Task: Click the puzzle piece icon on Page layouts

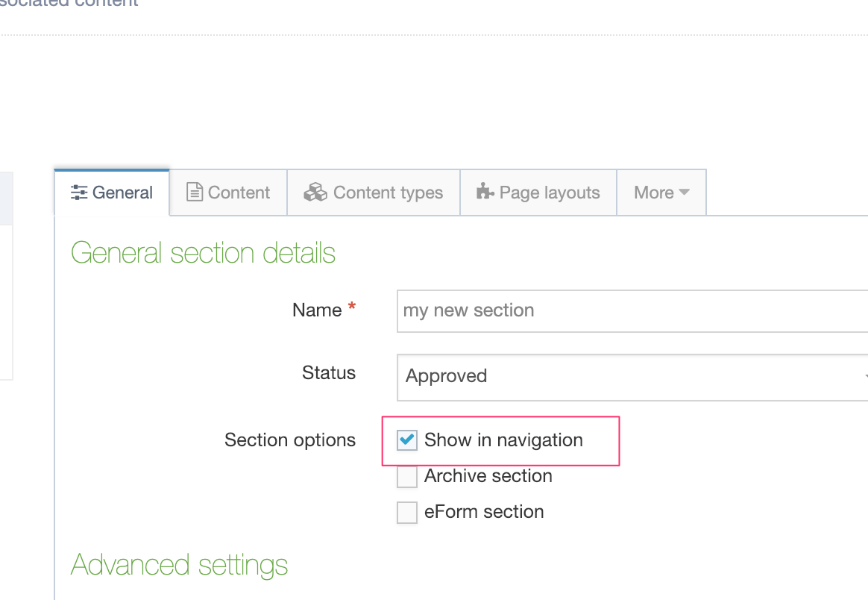Action: [485, 193]
